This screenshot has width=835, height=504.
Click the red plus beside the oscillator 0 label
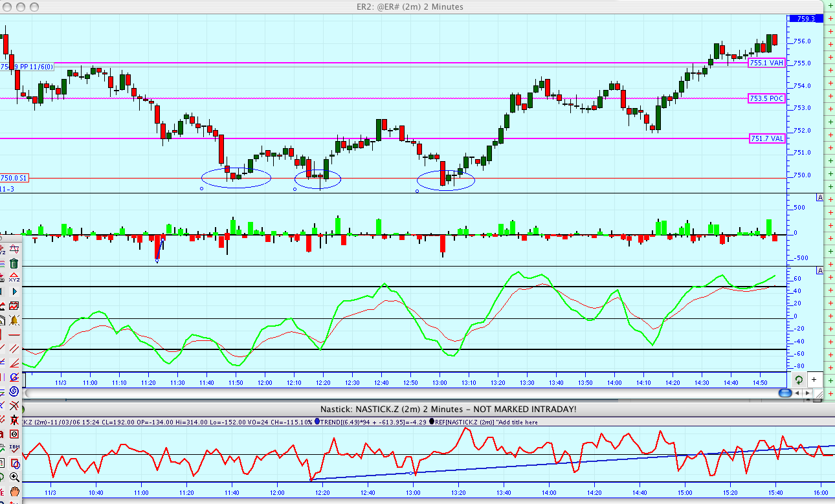point(830,316)
